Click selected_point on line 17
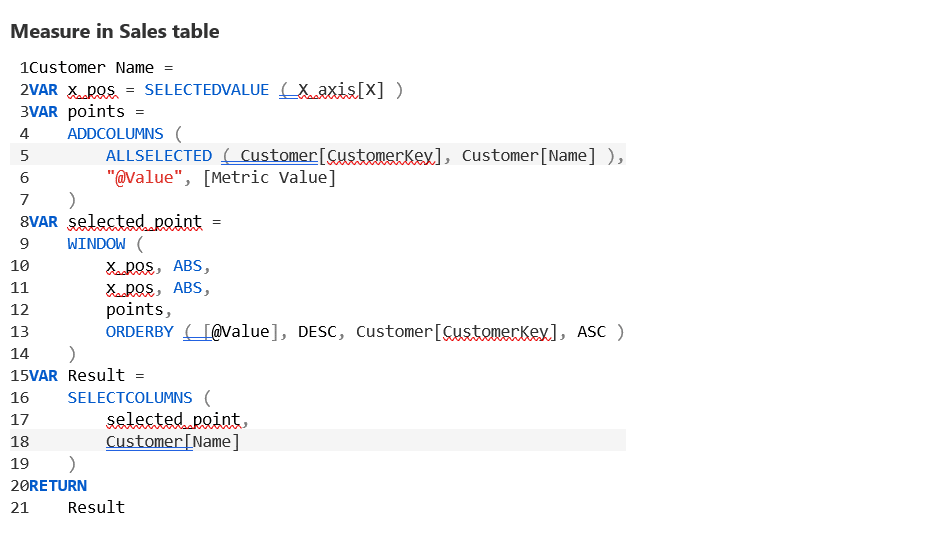The image size is (927, 545). [x=173, y=420]
